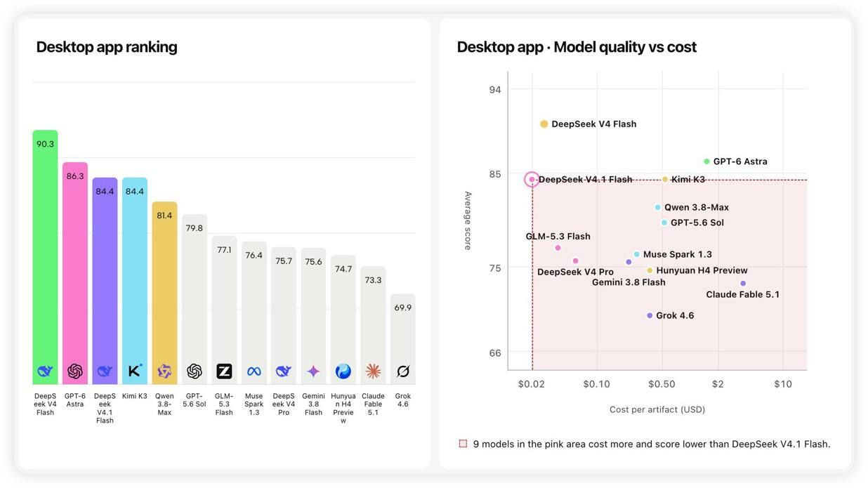
Task: Click the DeepSeek whale icon in green bar
Action: point(45,371)
